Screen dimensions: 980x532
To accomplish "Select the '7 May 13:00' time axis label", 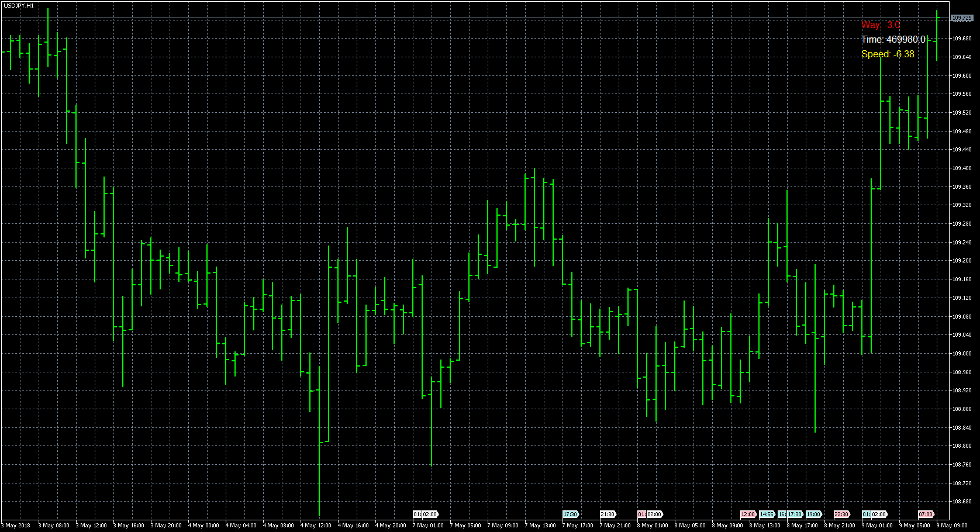I will pyautogui.click(x=541, y=525).
